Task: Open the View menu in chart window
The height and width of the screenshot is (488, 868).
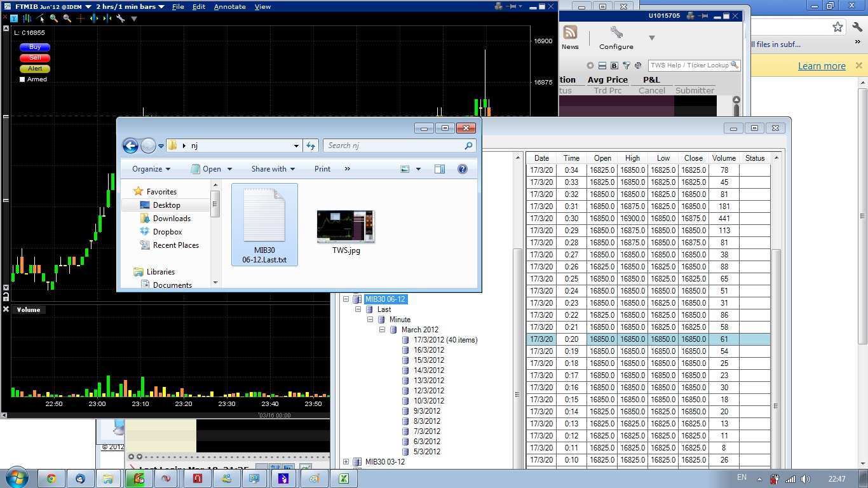Action: (262, 6)
